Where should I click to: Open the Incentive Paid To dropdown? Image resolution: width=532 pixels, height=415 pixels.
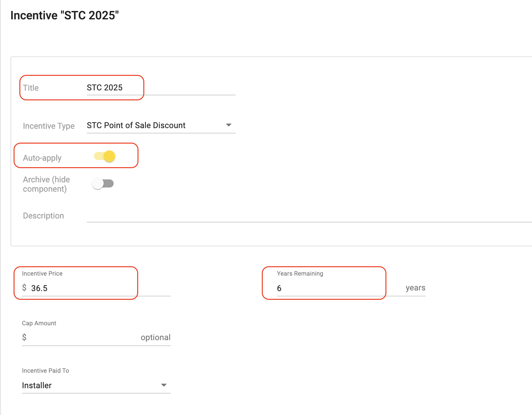[96, 385]
